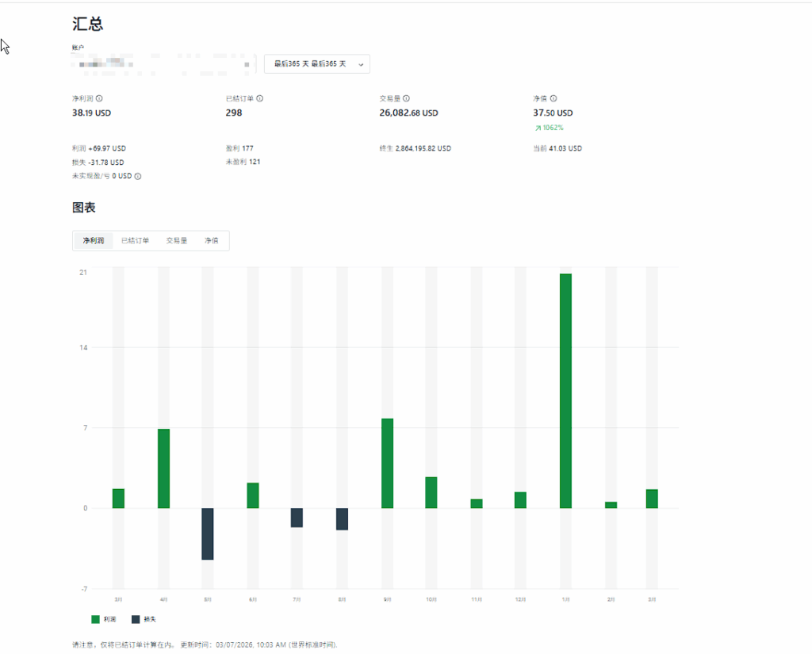Click the green 1062% growth arrow
This screenshot has width=812, height=654.
tap(538, 128)
